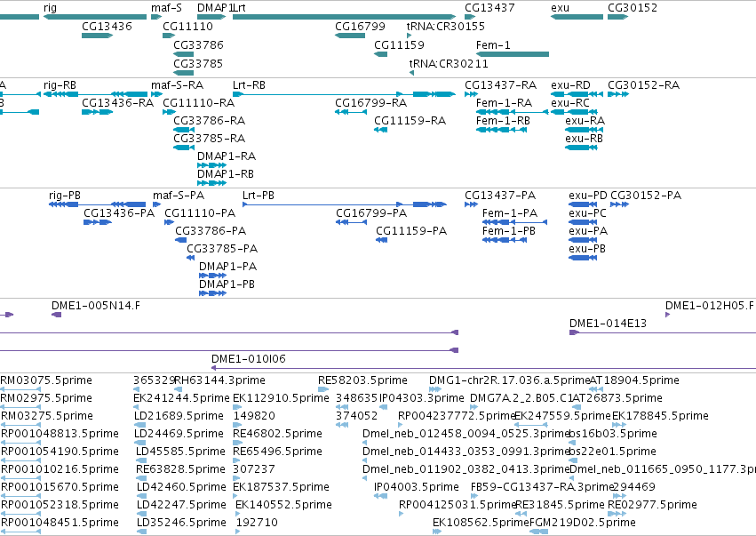Click the Fem-1 gene arrow glyph

pos(513,54)
